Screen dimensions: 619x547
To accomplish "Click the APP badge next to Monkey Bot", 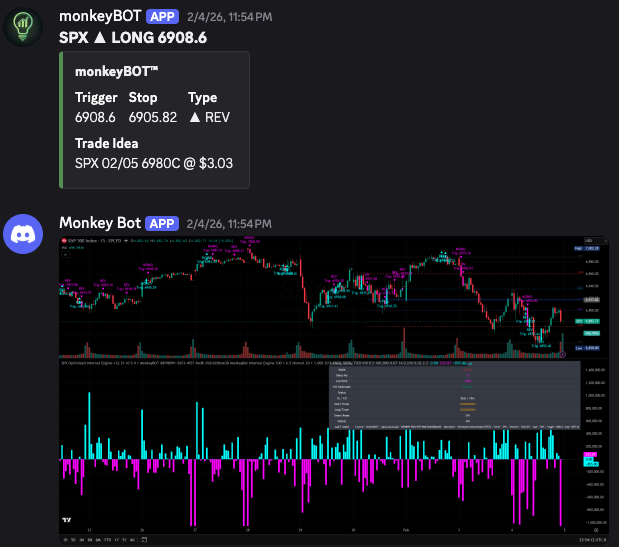I will [161, 223].
